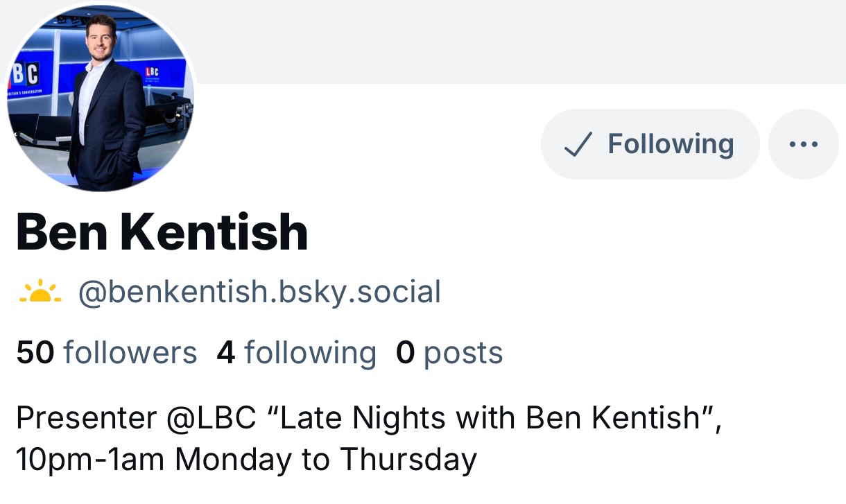The image size is (846, 504).
Task: Click the sun emoji beside the handle
Action: tap(40, 292)
